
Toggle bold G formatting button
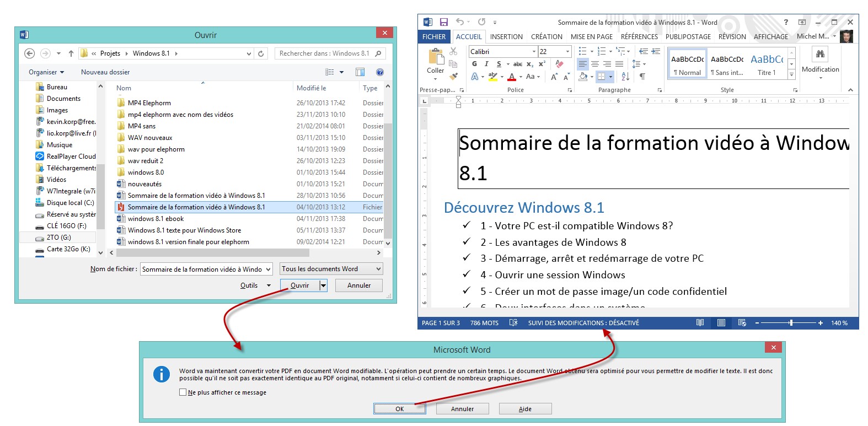pos(474,64)
